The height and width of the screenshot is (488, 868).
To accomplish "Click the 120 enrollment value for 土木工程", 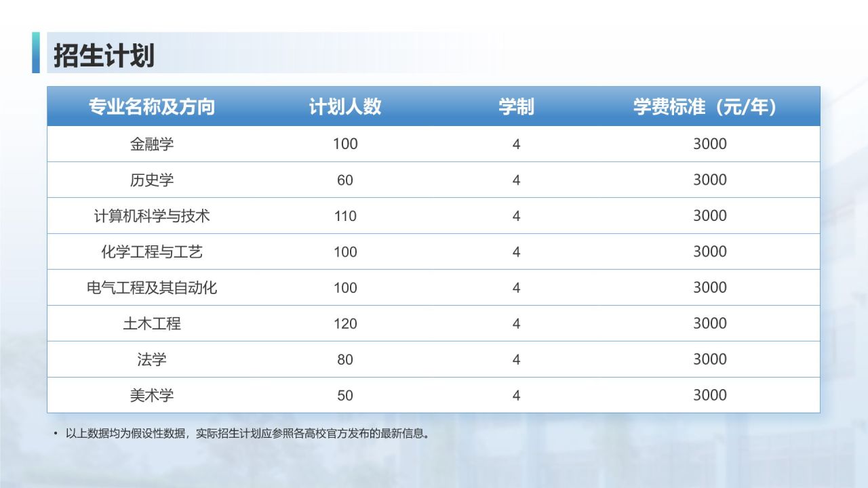I will coord(345,324).
